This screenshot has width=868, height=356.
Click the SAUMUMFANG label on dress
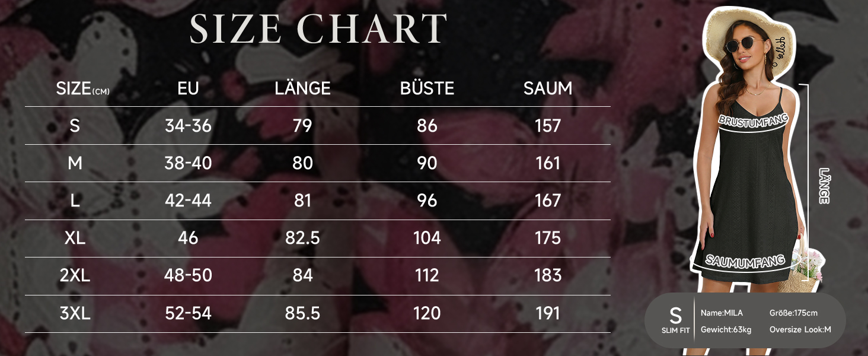coord(745,260)
